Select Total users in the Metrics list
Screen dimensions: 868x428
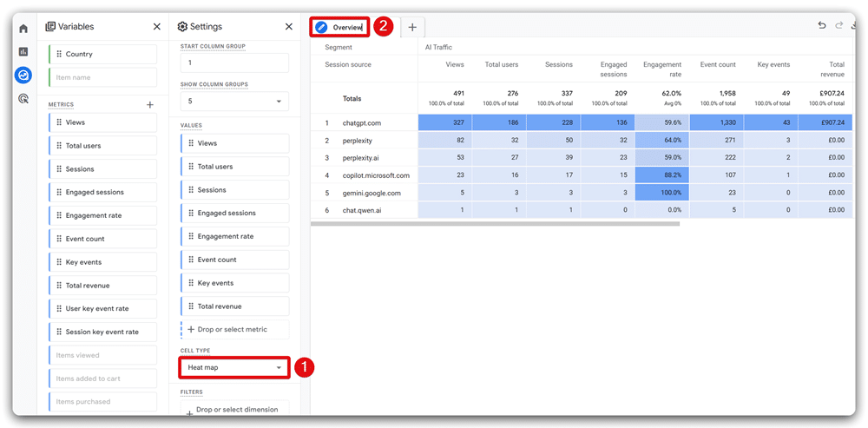click(103, 146)
